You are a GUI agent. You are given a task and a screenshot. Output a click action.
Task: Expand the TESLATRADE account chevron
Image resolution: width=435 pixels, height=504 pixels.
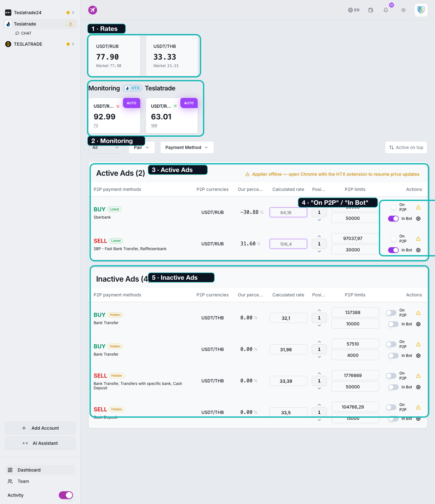click(x=73, y=44)
